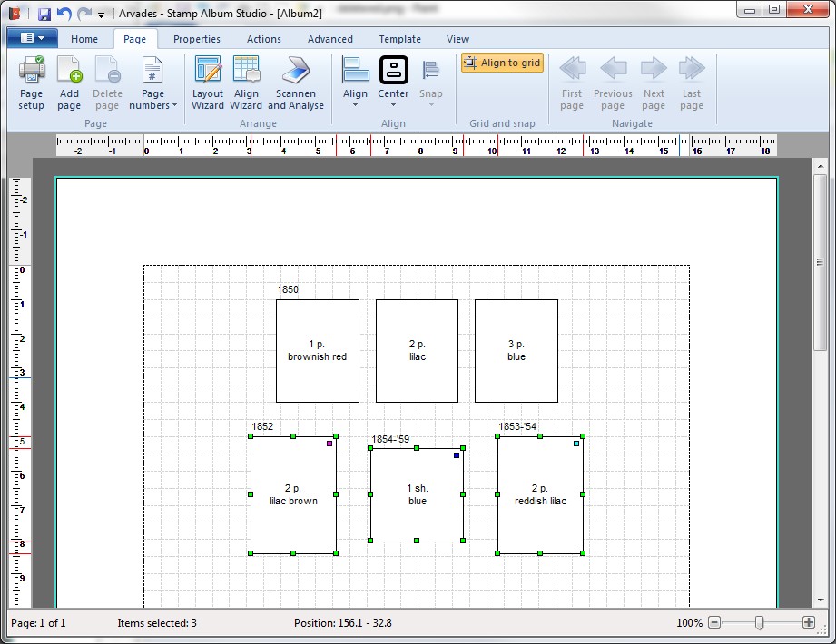Customize the quick access toolbar dropdown
The width and height of the screenshot is (836, 644).
102,15
